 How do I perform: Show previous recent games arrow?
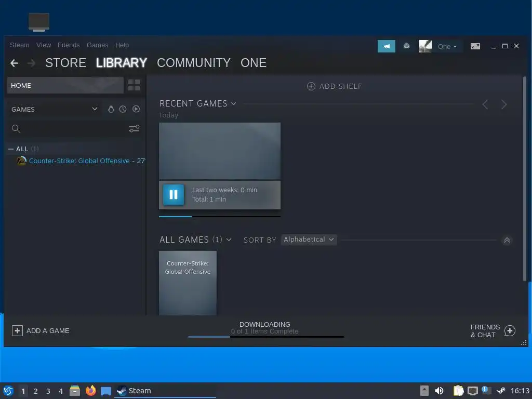click(485, 104)
